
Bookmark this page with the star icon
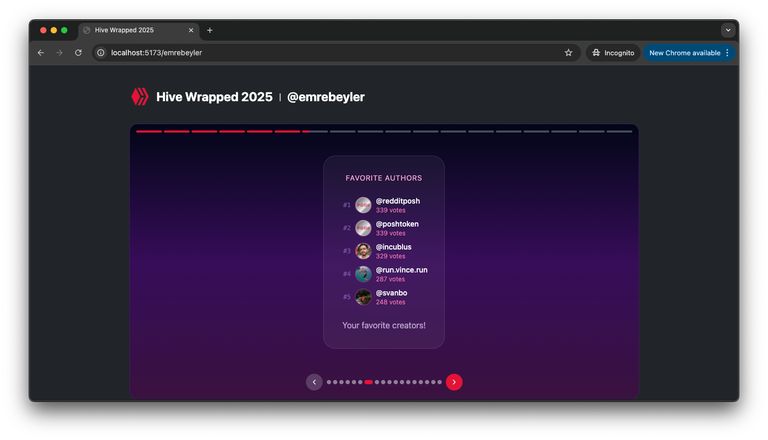568,52
